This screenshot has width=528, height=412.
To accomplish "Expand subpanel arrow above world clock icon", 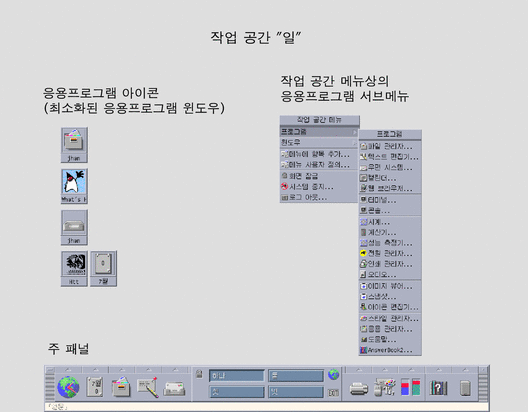I will [x=68, y=370].
